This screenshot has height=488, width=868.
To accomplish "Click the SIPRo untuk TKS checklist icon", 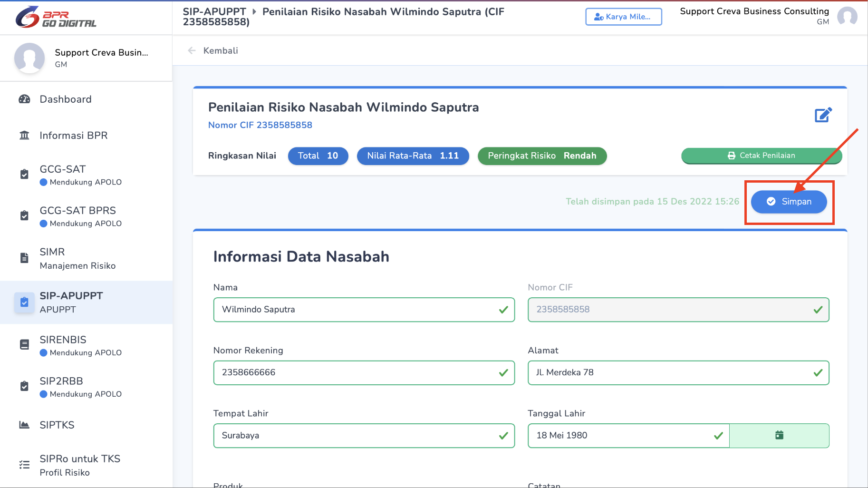I will (24, 465).
